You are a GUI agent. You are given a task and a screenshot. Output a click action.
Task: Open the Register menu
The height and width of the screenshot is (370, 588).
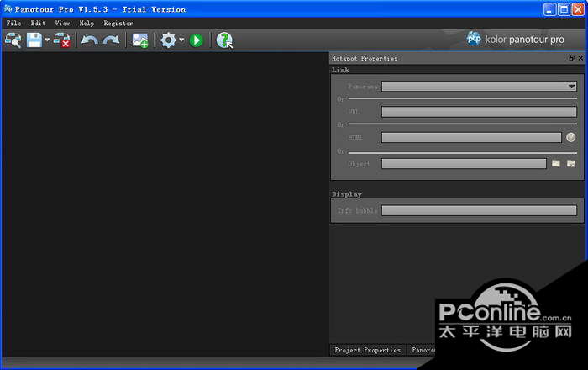pos(118,24)
